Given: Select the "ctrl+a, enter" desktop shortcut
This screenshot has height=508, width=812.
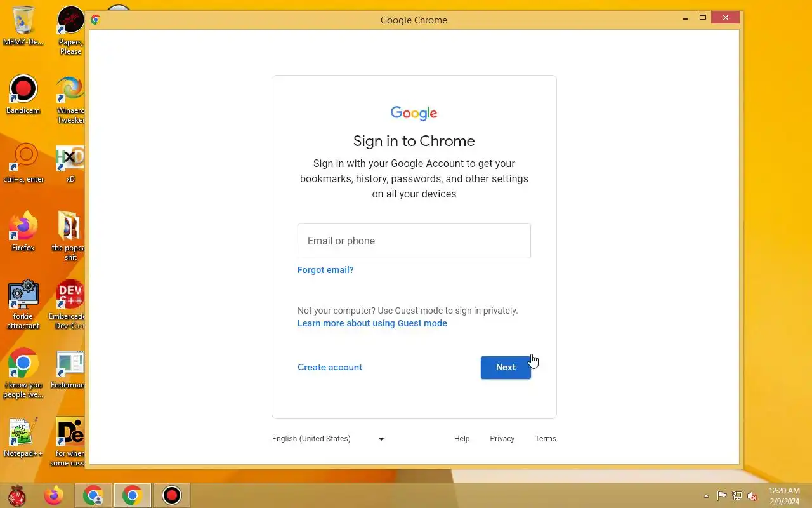Looking at the screenshot, I should [23, 163].
